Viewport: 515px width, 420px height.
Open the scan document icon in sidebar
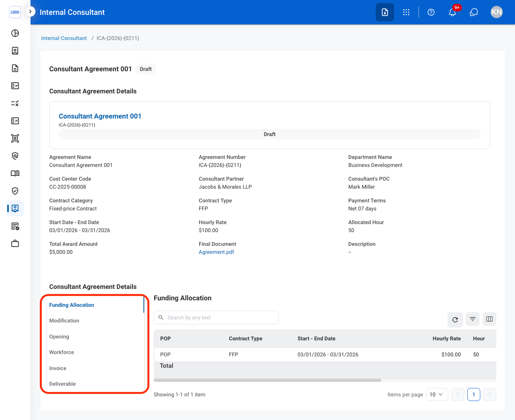click(15, 138)
